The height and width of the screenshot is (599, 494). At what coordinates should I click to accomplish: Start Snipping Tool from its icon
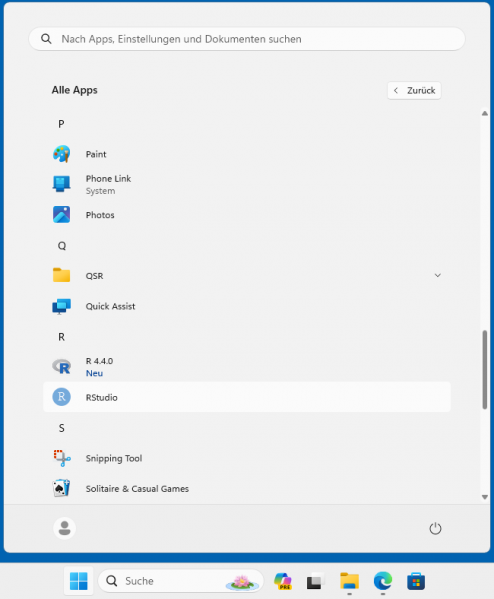tap(62, 458)
